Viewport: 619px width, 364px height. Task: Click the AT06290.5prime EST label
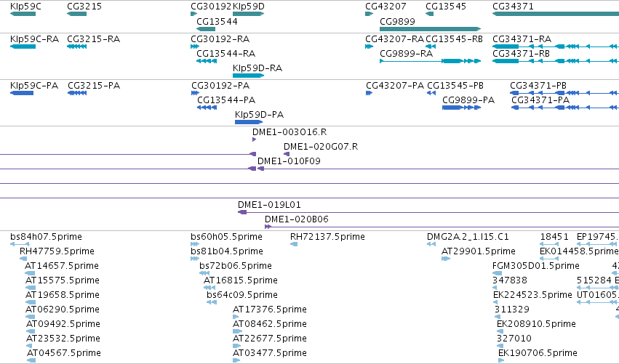point(63,310)
